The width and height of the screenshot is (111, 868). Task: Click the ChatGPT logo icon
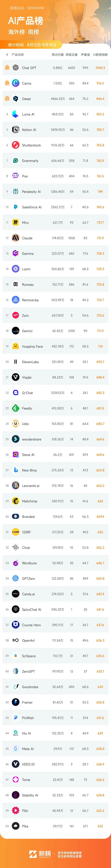[x=15, y=68]
